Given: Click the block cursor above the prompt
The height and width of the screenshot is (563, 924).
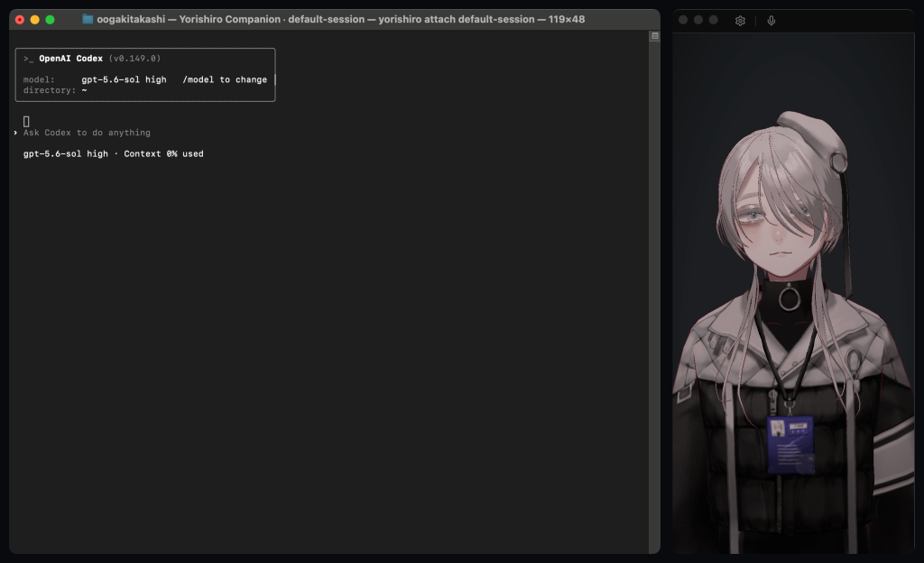Looking at the screenshot, I should click(x=26, y=121).
